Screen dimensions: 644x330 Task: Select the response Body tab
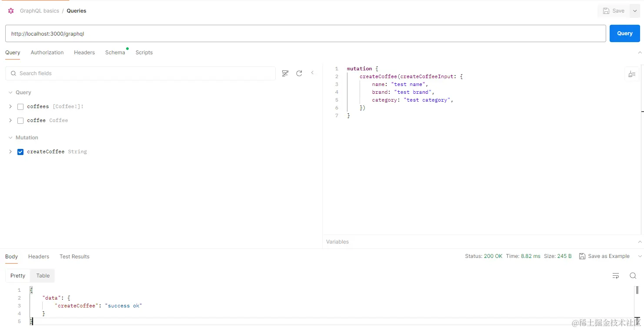point(12,257)
